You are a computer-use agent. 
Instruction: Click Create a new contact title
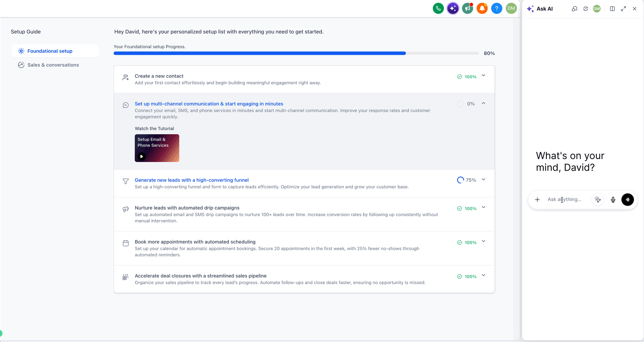click(159, 76)
